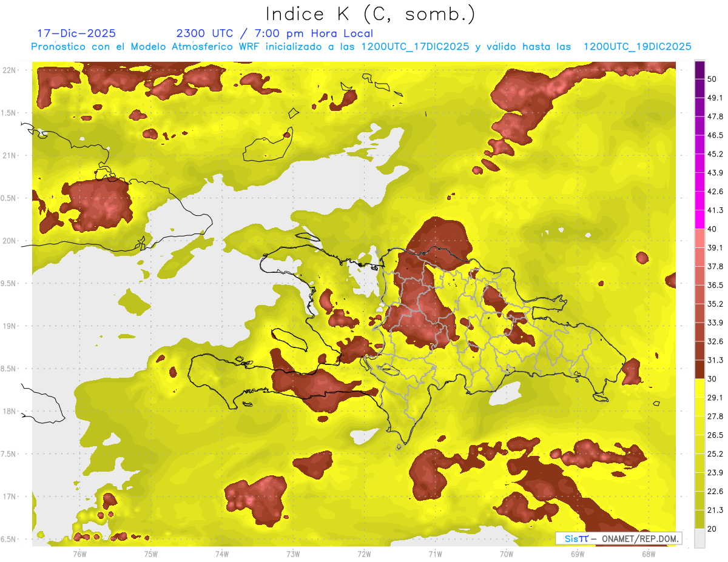Click the '19N' latitude label

[8, 326]
